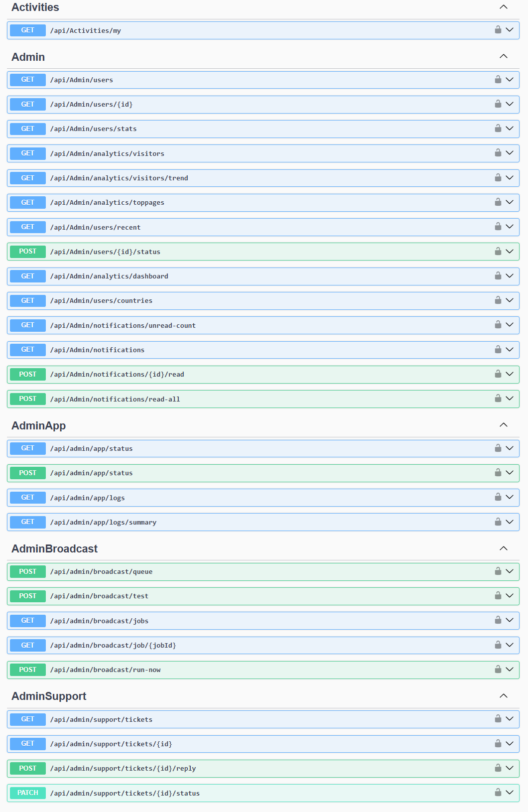Screen dimensions: 528x812
Task: Click the GET badge for /api/Admin/users
Action: [x=28, y=80]
